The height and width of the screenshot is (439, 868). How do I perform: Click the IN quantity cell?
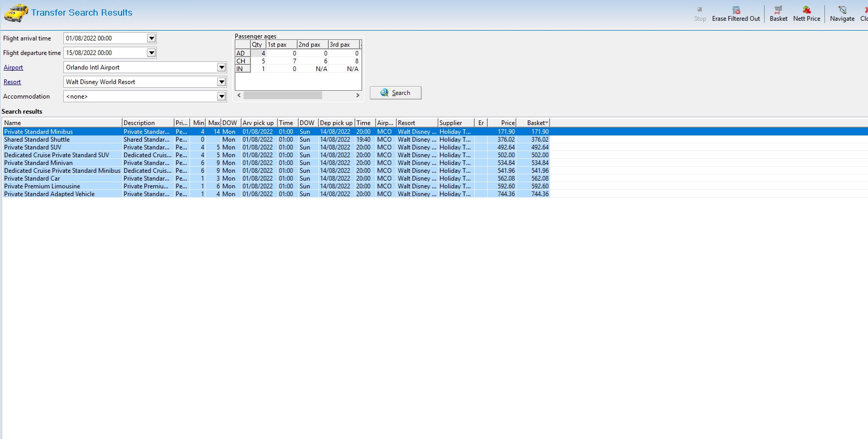click(259, 69)
